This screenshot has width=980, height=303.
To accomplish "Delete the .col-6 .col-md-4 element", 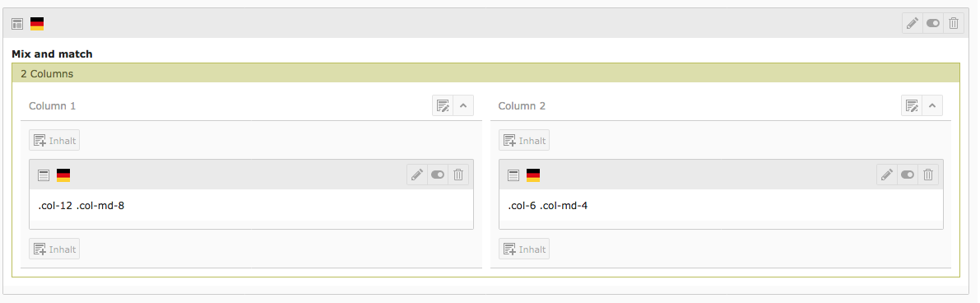I will 928,175.
